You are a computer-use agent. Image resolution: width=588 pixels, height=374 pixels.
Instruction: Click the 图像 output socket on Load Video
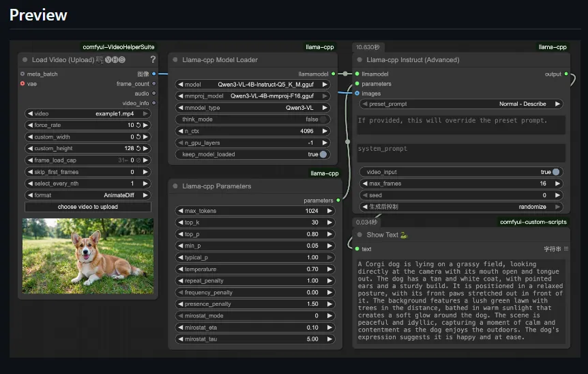pos(153,74)
